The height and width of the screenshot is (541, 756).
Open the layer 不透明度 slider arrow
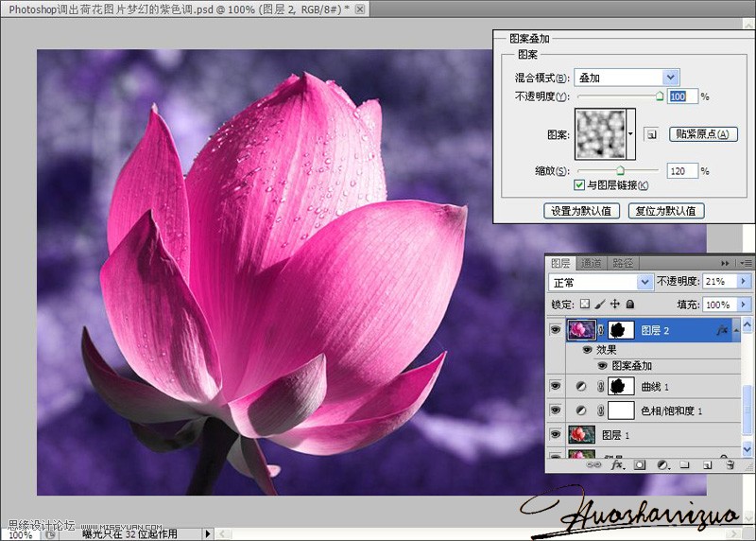click(x=743, y=281)
